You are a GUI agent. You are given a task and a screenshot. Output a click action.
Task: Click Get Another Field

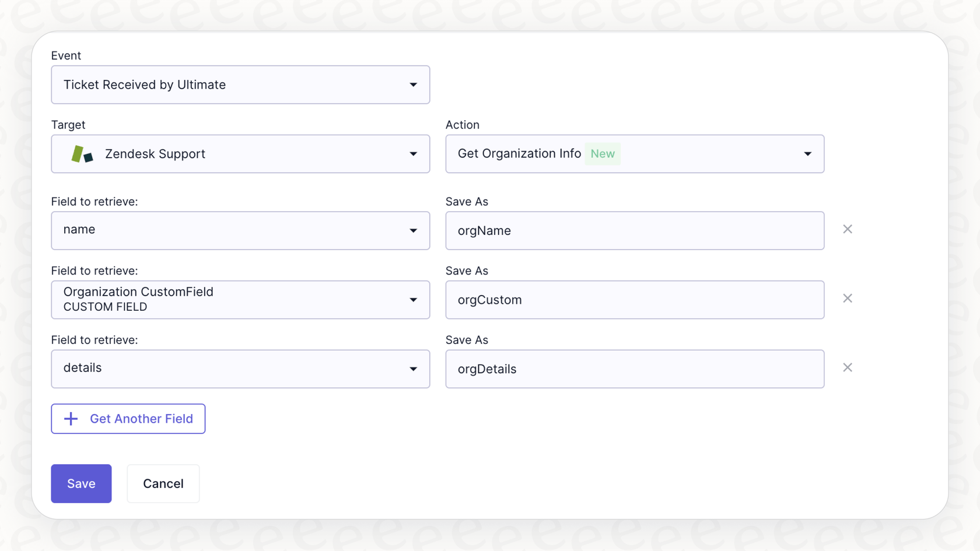pyautogui.click(x=141, y=419)
